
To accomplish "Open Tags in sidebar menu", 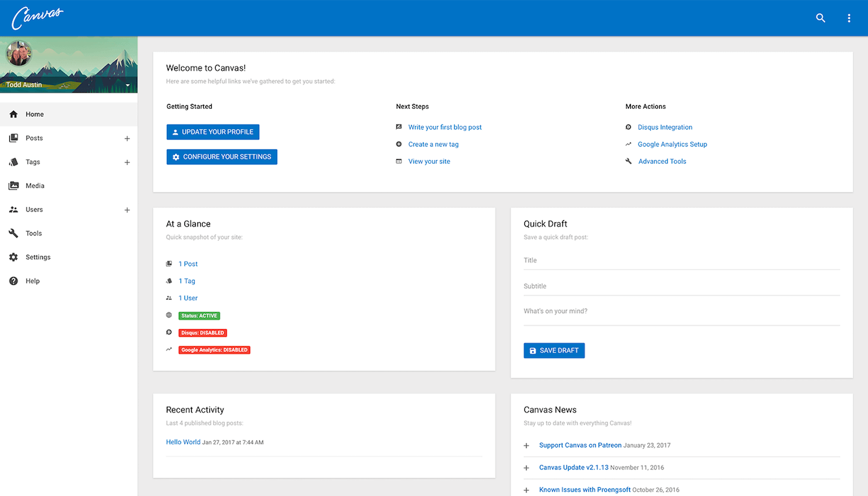I will pyautogui.click(x=33, y=162).
